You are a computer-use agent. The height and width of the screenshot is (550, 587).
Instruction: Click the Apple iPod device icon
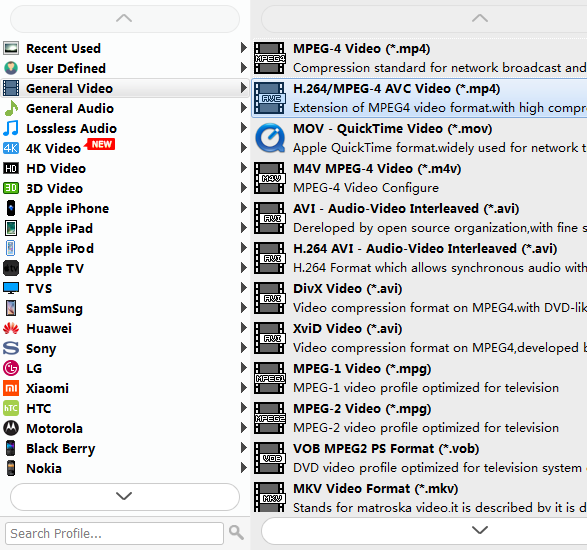[x=11, y=248]
